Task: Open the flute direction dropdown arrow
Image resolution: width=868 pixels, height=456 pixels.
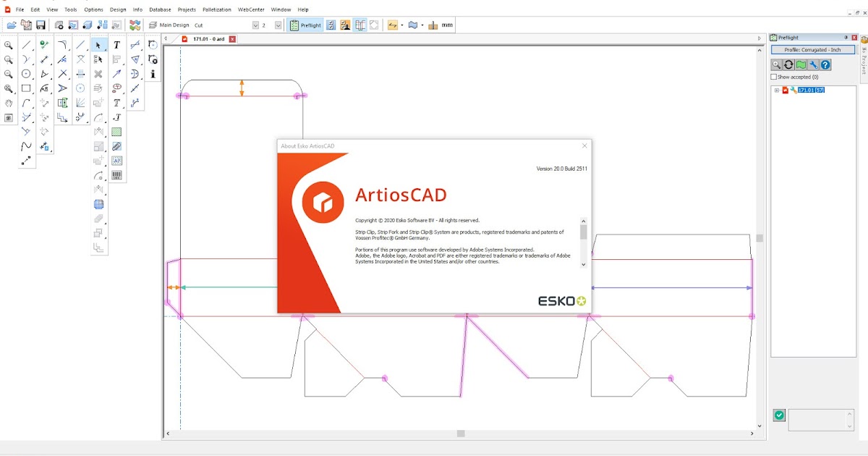Action: 422,25
